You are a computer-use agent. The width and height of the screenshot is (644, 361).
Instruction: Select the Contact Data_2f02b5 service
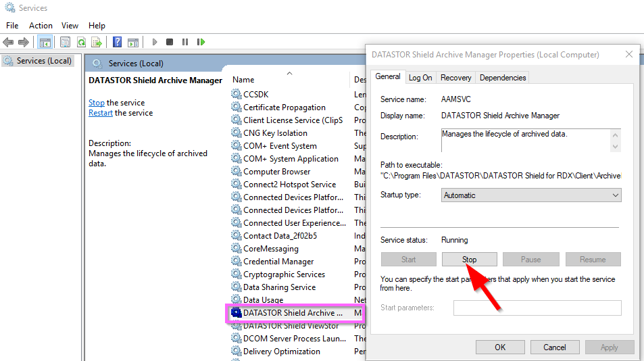click(280, 236)
